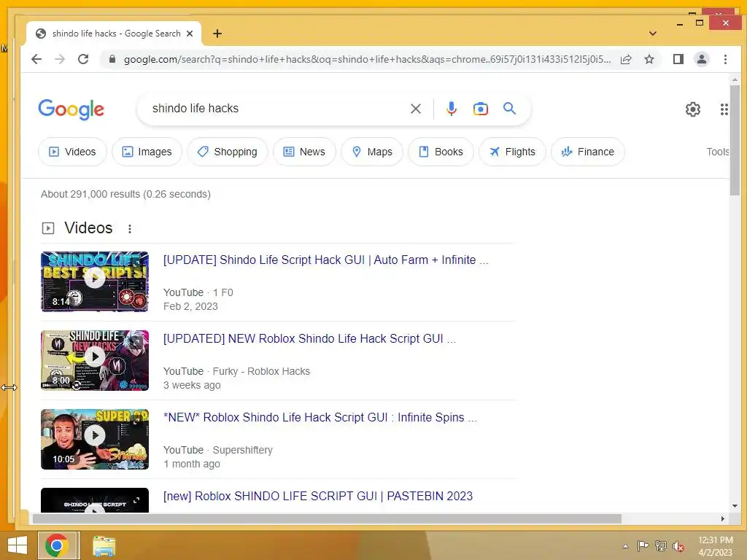
Task: Switch to Finance results
Action: click(587, 152)
